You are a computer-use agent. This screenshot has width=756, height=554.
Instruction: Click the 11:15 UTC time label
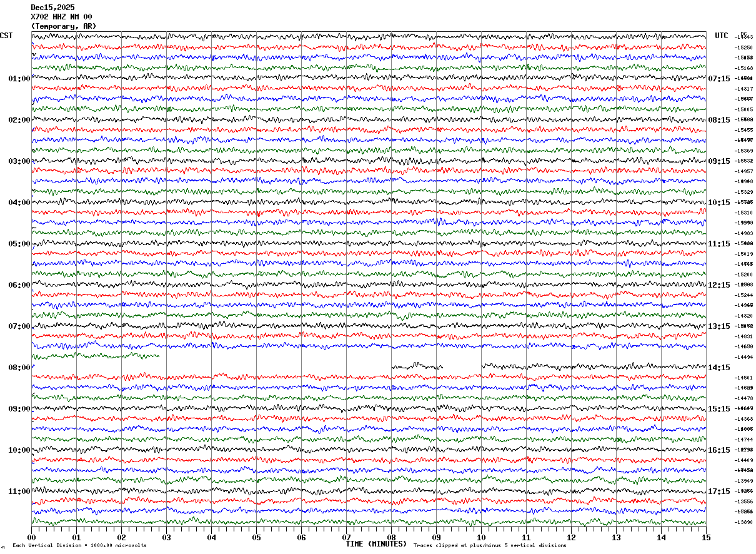click(x=719, y=244)
